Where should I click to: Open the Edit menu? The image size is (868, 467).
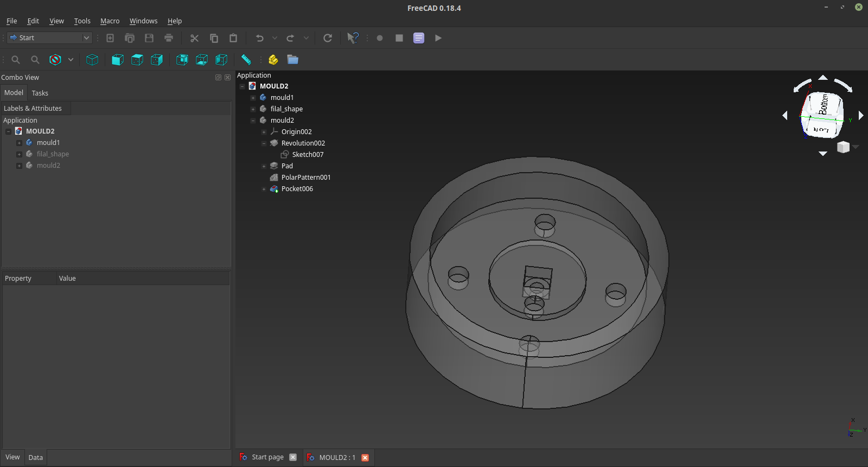pyautogui.click(x=33, y=21)
